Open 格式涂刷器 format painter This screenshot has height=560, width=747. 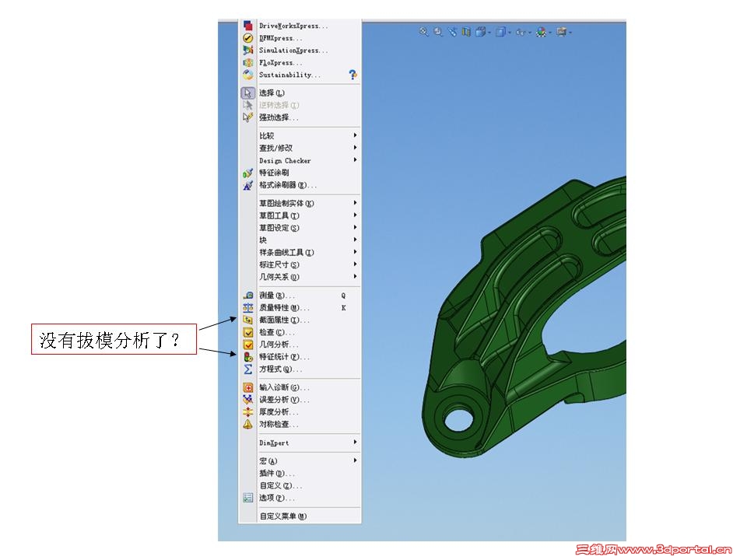click(299, 185)
